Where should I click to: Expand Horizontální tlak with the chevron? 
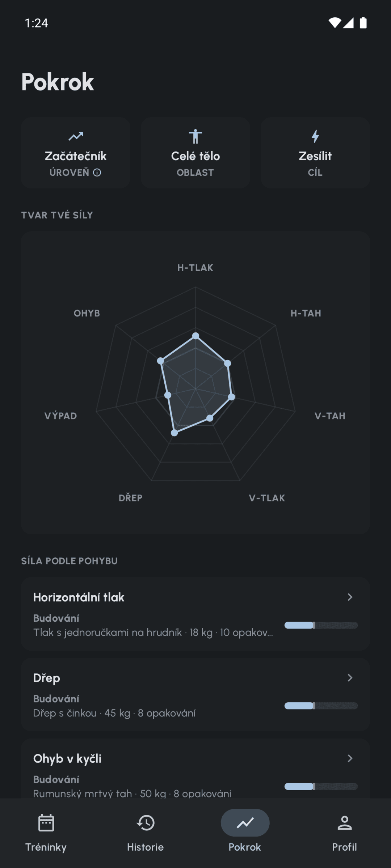pyautogui.click(x=350, y=597)
